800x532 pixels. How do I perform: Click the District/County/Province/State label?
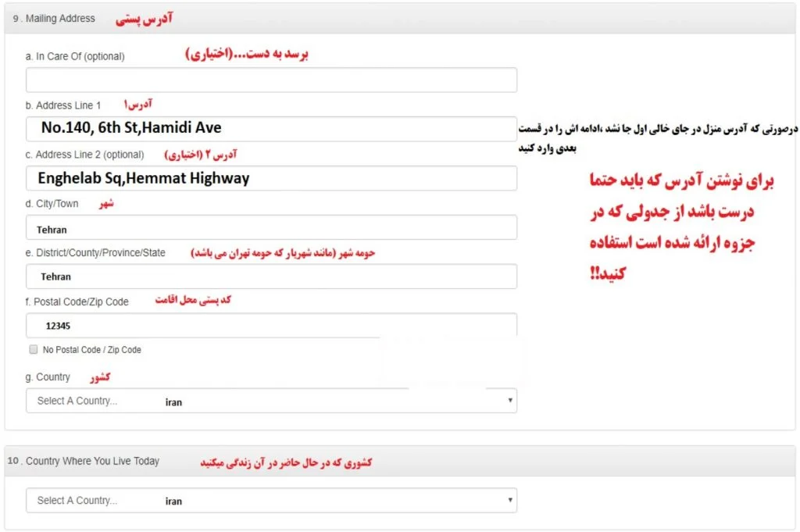coord(95,253)
